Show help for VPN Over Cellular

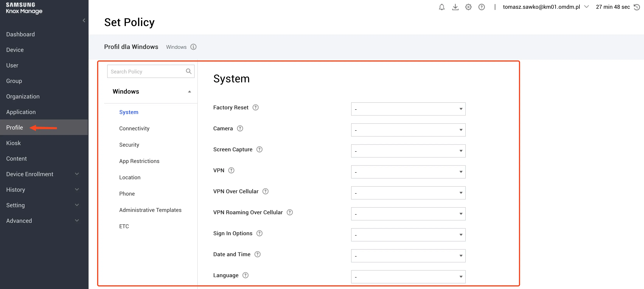(x=265, y=192)
